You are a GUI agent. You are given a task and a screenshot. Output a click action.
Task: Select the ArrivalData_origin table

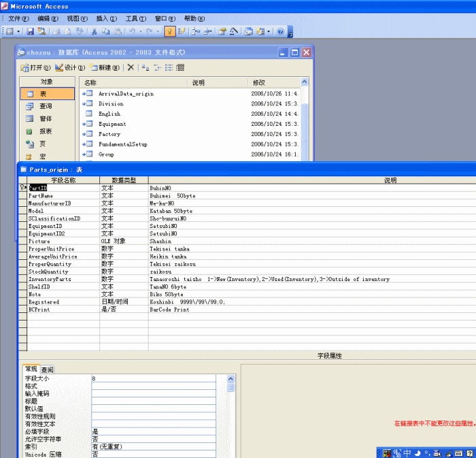pos(126,93)
